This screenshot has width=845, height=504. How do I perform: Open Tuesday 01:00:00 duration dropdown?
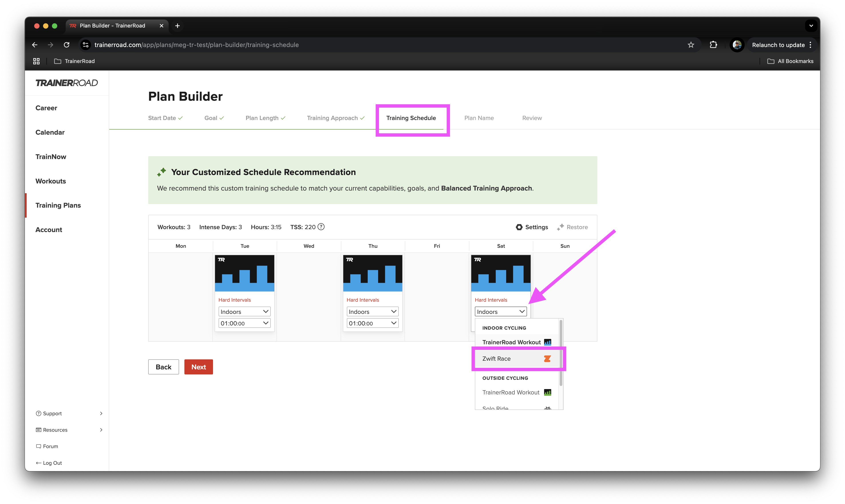[244, 323]
